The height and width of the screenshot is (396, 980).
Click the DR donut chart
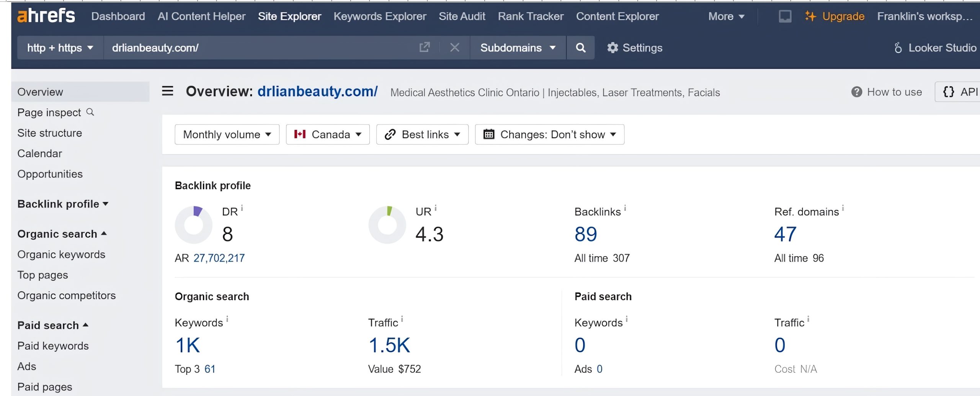[x=194, y=225]
